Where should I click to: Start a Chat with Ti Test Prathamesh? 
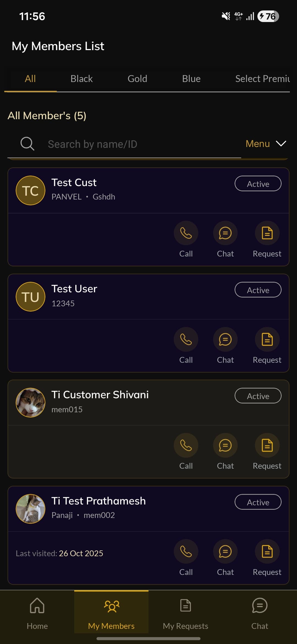pyautogui.click(x=225, y=551)
